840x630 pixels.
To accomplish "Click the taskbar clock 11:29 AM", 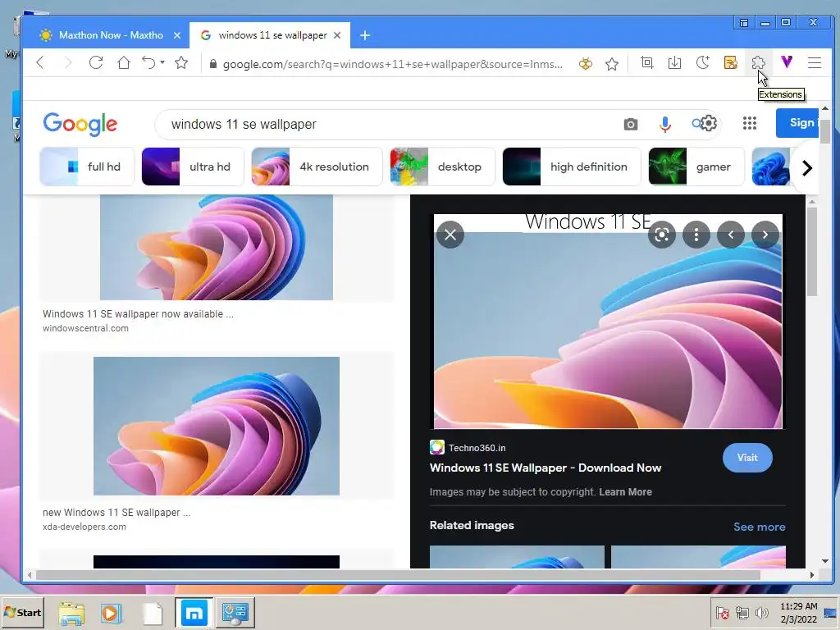I will tap(798, 606).
